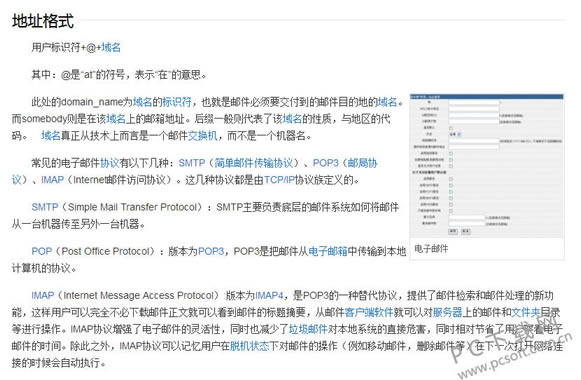This screenshot has width=581, height=380.
Task: Click SMTP link before Simple Mail Transfer Protocol
Action: (45, 207)
